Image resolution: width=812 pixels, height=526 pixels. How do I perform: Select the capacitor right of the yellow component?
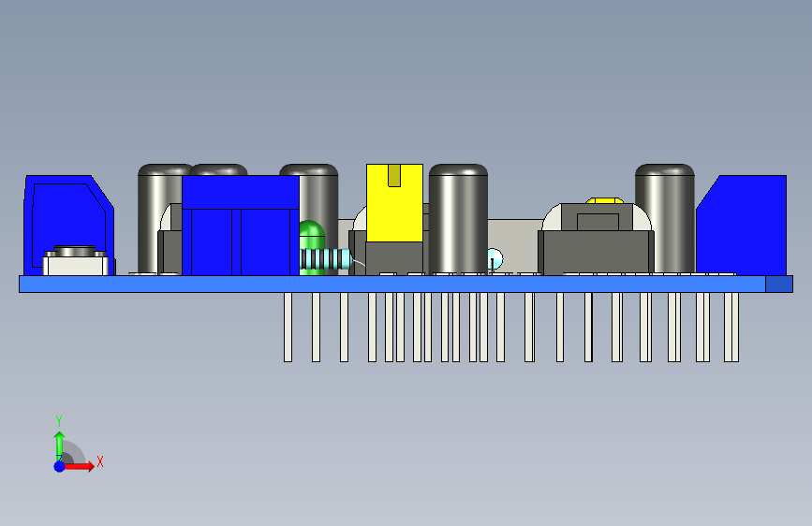click(x=458, y=218)
